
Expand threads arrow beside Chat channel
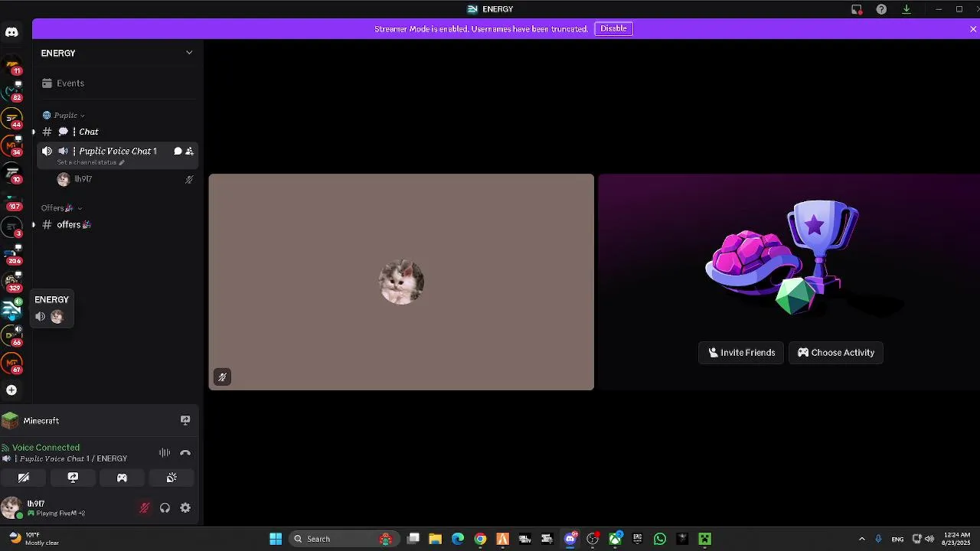pyautogui.click(x=33, y=132)
